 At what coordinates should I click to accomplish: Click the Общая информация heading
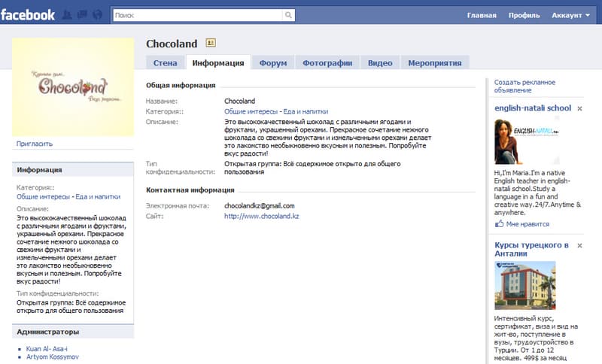(x=181, y=85)
